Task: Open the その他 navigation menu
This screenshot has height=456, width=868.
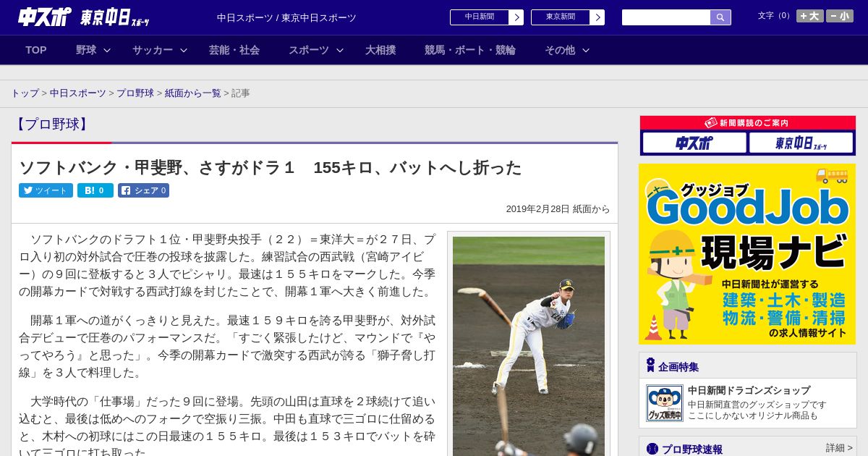Action: pos(560,50)
